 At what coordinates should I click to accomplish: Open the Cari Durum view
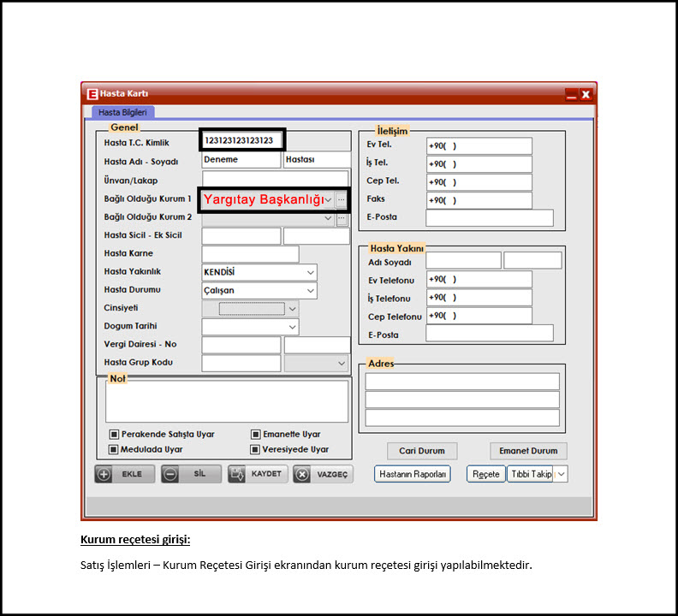422,451
